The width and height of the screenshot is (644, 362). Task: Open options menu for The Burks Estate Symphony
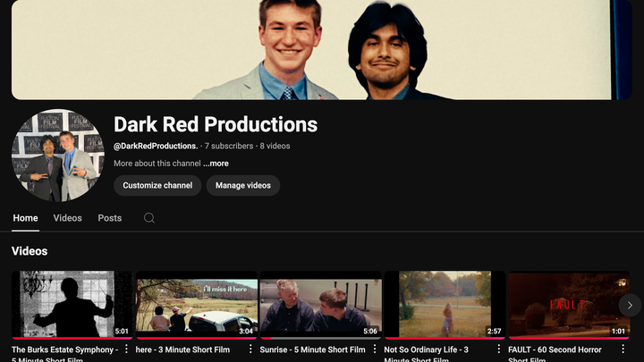(126, 349)
